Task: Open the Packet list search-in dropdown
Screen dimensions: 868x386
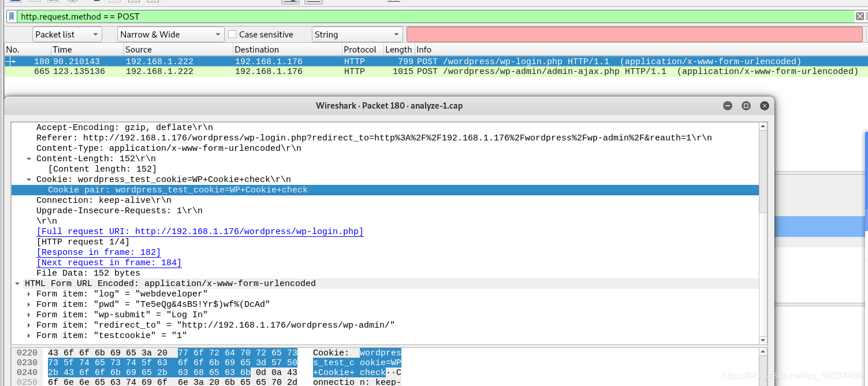Action: pyautogui.click(x=67, y=35)
